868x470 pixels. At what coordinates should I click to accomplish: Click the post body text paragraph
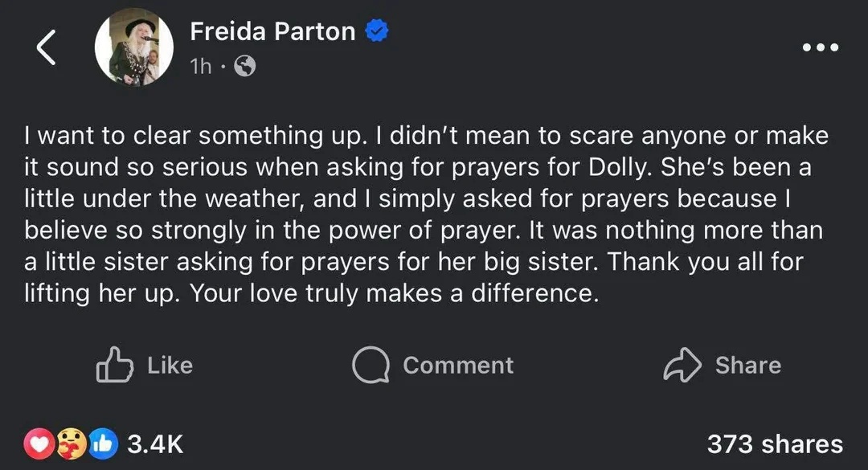(426, 215)
